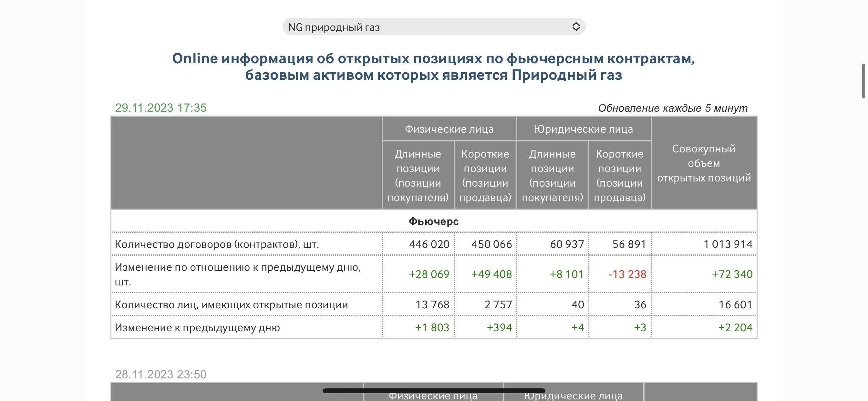Click row label 'Изменение по отношению к предыдущему дню'

[x=238, y=274]
